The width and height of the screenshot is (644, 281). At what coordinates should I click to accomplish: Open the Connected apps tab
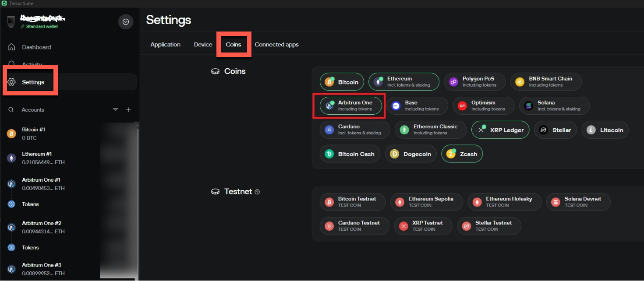276,45
